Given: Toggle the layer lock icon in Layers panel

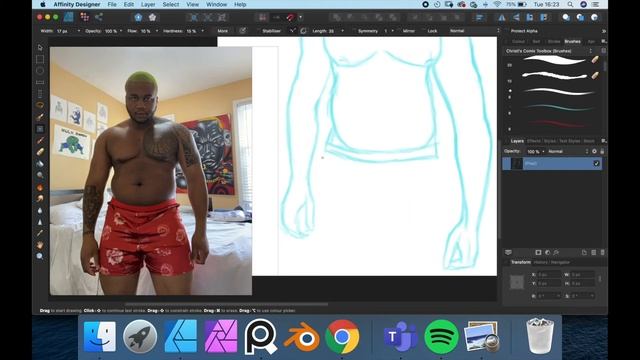Looking at the screenshot, I should pos(602,151).
